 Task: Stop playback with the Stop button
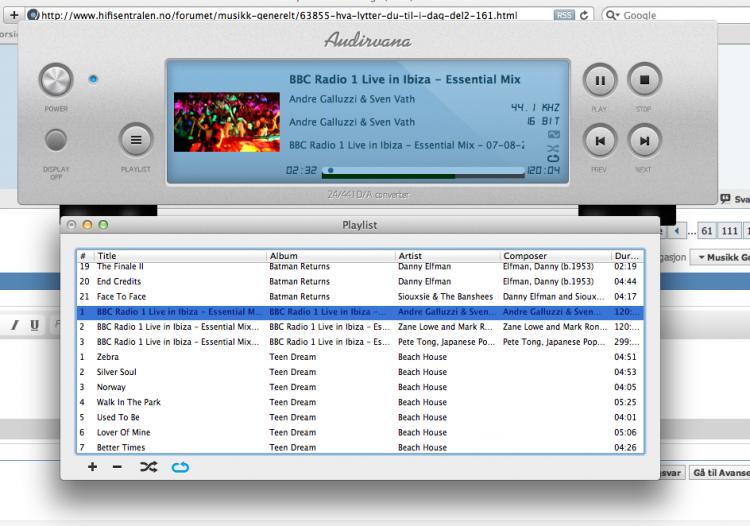point(644,80)
